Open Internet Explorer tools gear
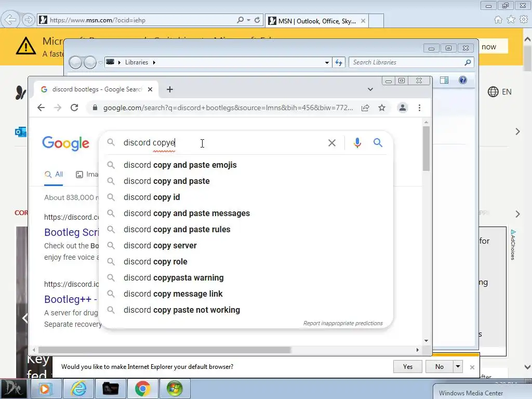The height and width of the screenshot is (399, 532). pyautogui.click(x=524, y=20)
